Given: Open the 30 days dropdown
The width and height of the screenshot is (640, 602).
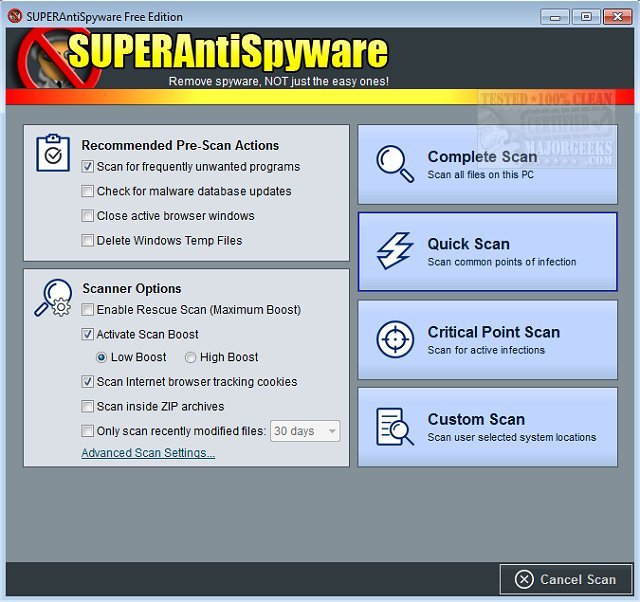Looking at the screenshot, I should [305, 431].
